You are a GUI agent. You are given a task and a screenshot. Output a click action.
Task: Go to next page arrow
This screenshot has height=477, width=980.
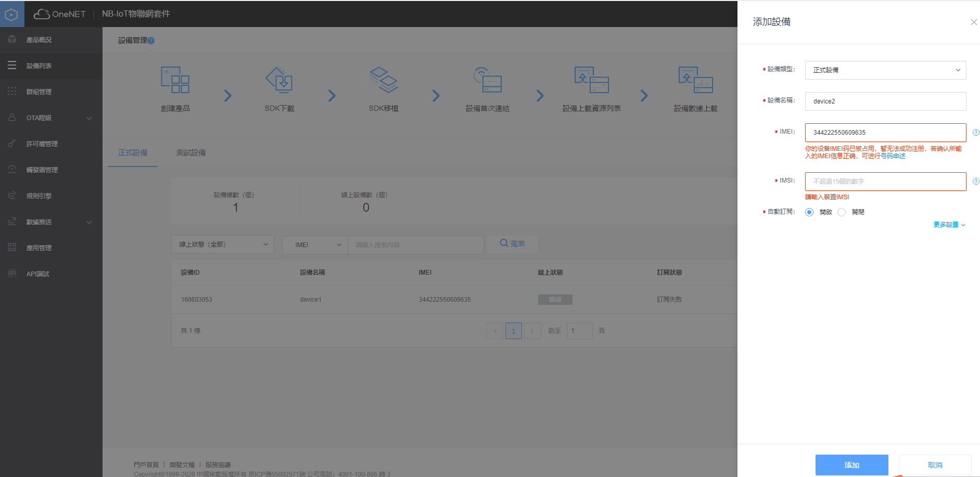click(532, 331)
